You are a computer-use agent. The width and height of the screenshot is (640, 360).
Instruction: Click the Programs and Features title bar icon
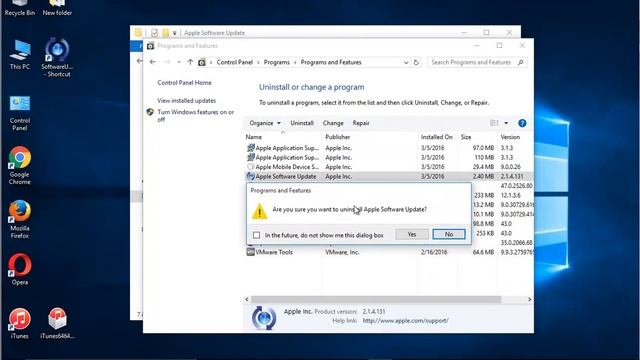point(151,46)
